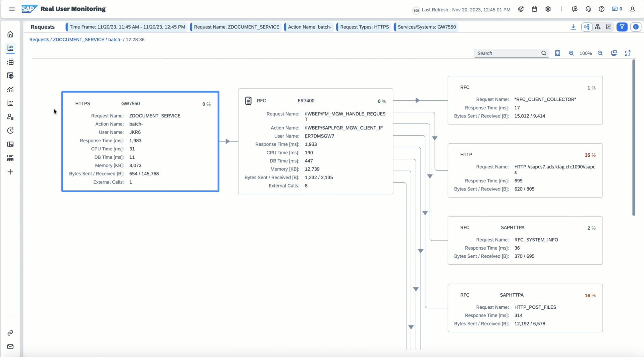644x357 pixels.
Task: Go to the Requests breadcrumb link
Action: (x=39, y=40)
